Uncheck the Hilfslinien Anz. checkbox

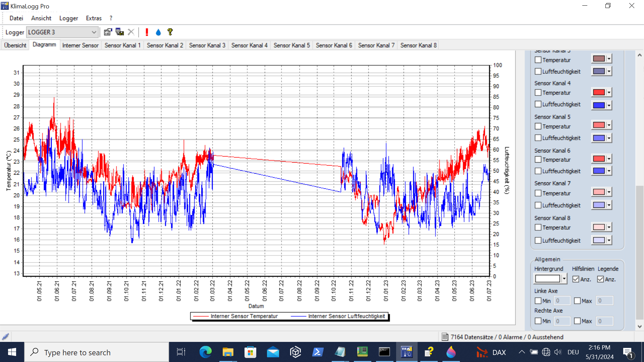(576, 279)
